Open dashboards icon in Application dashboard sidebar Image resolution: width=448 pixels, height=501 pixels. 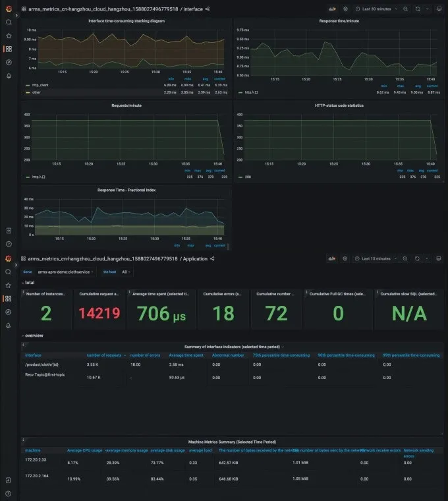[x=9, y=299]
